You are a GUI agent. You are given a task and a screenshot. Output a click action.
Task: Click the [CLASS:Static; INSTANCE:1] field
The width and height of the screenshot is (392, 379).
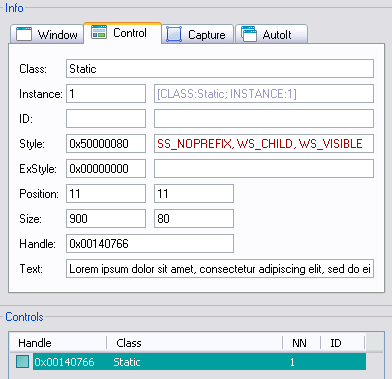[x=264, y=94]
